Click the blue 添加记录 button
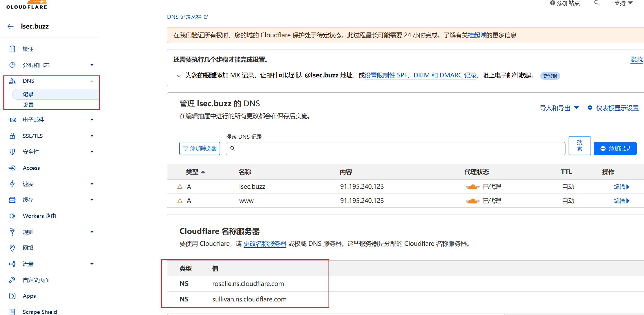The height and width of the screenshot is (315, 644). pos(615,149)
